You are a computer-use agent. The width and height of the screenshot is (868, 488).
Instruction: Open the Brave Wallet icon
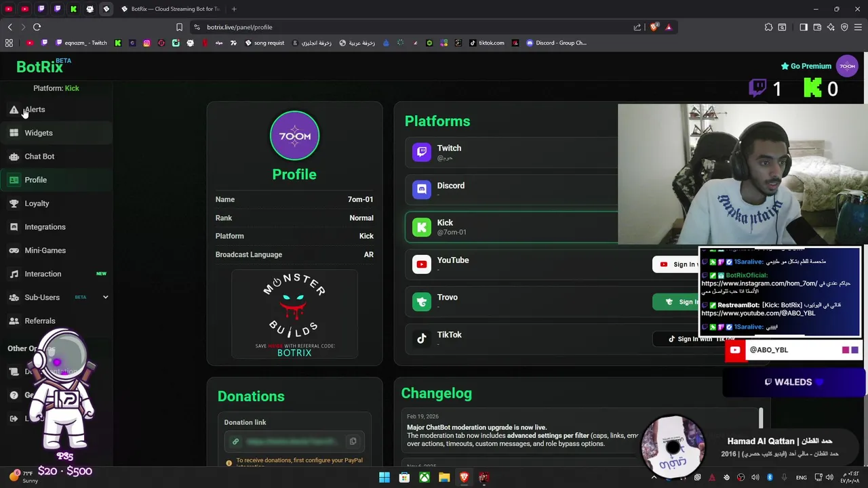(x=817, y=27)
